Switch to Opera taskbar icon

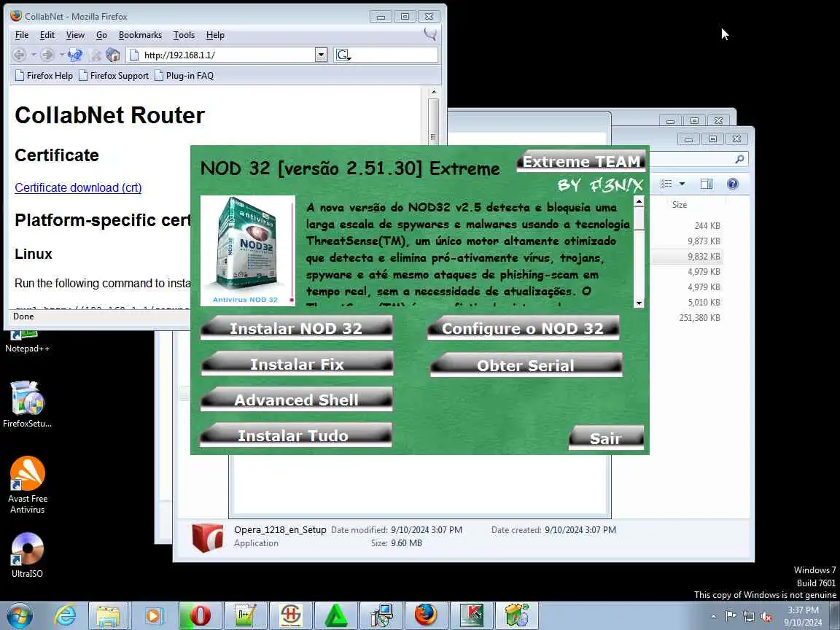199,615
